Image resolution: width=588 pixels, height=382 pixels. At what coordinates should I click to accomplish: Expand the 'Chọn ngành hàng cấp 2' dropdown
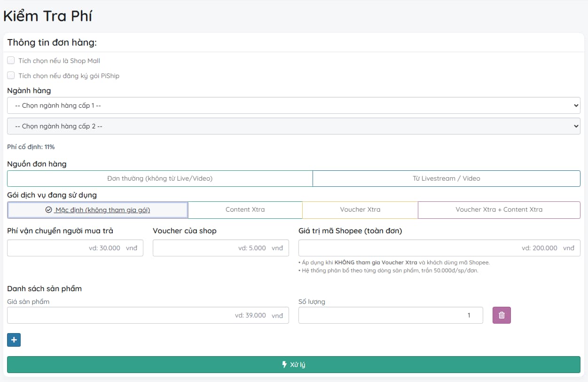click(x=293, y=126)
